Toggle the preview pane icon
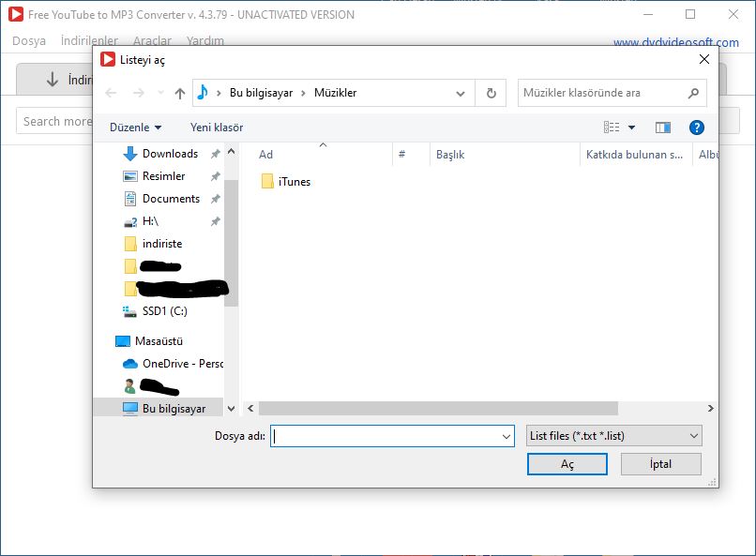 pos(663,128)
